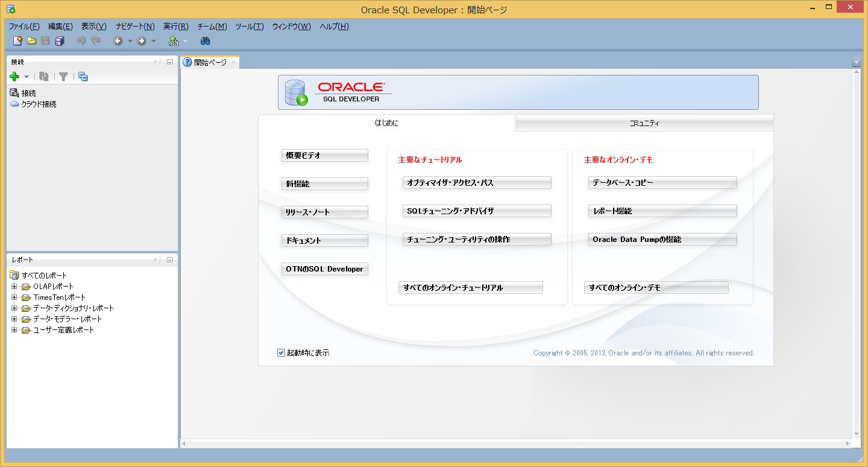868x467 pixels.
Task: Close the 接続 panel
Action: pos(156,62)
